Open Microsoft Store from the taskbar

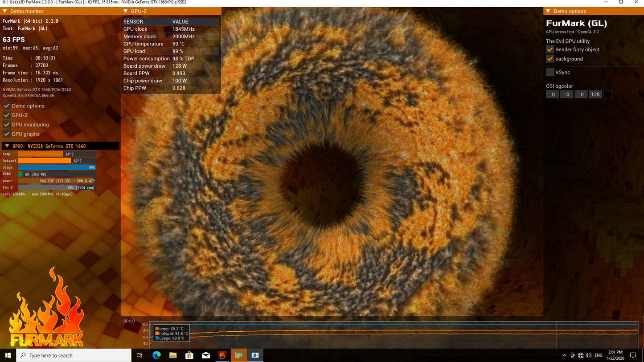pos(189,355)
